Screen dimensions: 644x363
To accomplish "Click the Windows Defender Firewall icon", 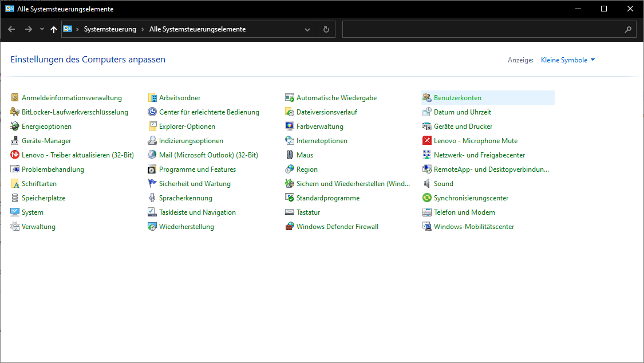I will [290, 227].
